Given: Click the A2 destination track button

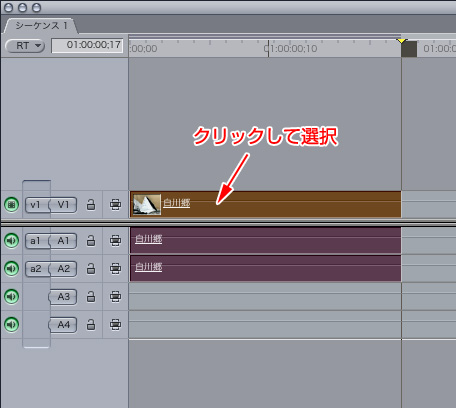Looking at the screenshot, I should 63,269.
